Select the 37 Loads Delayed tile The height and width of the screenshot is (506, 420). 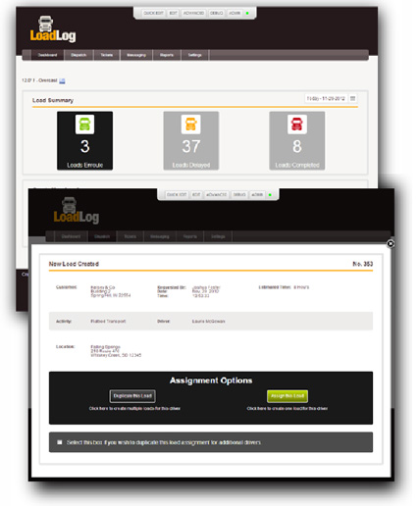pyautogui.click(x=191, y=140)
